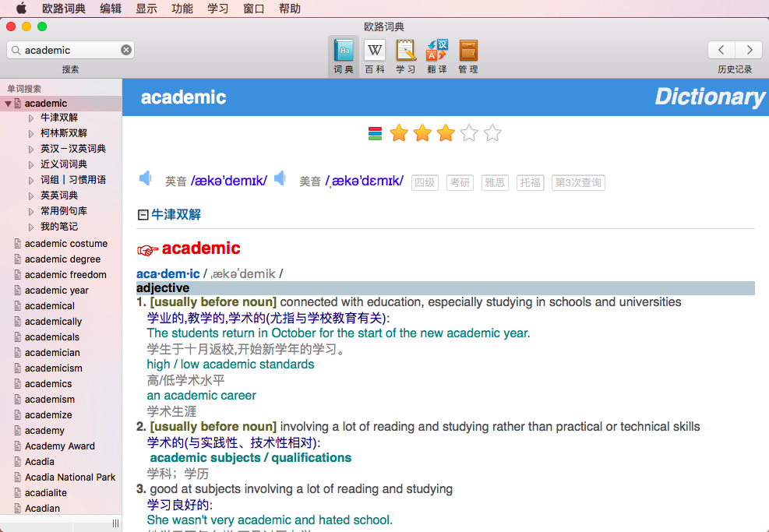Open the 功能 menu

pos(182,9)
